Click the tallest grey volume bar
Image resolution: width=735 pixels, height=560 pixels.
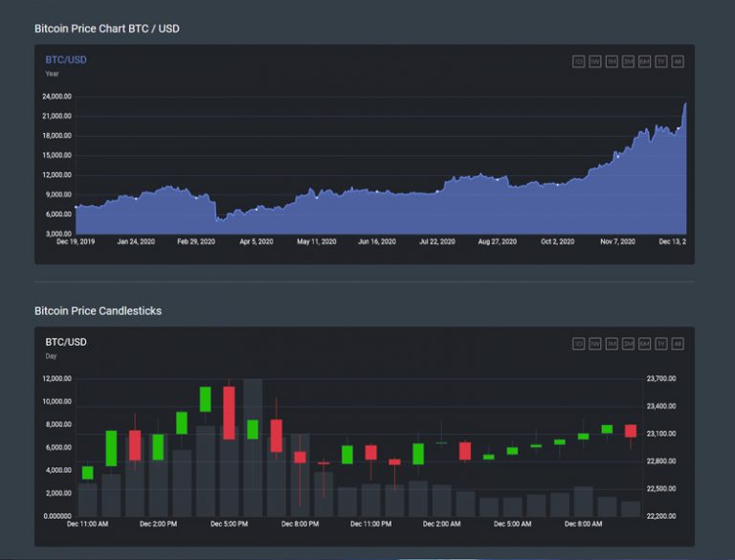pyautogui.click(x=253, y=447)
